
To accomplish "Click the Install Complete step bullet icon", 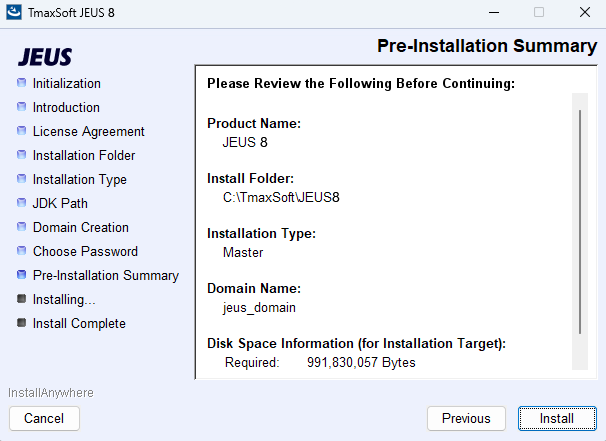I will 22,322.
